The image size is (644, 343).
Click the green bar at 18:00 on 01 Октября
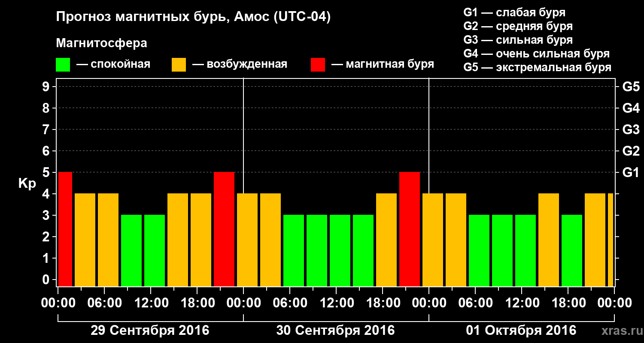[572, 250]
